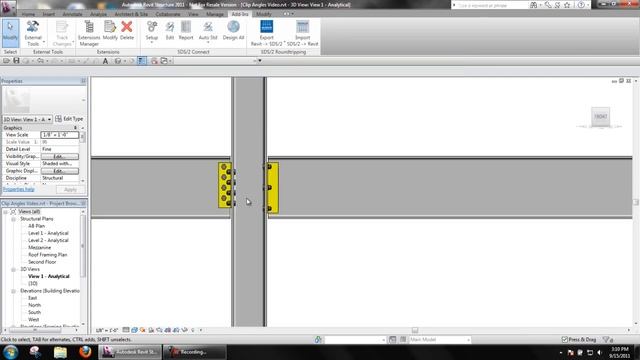The height and width of the screenshot is (360, 640).
Task: Click Import SDS/2 to Revit
Action: click(302, 33)
